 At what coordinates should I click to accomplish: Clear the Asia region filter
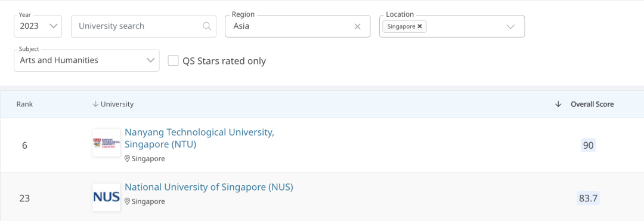coord(357,26)
